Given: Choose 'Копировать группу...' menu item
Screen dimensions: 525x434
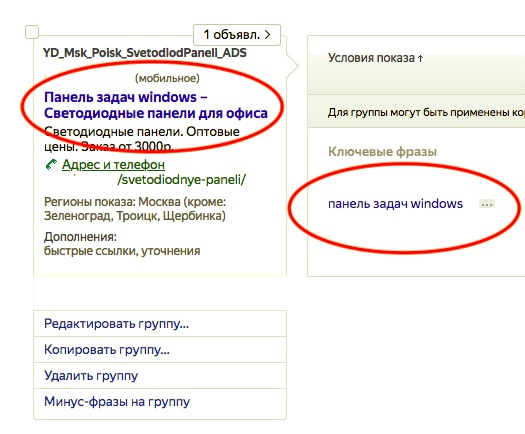Looking at the screenshot, I should [160, 350].
